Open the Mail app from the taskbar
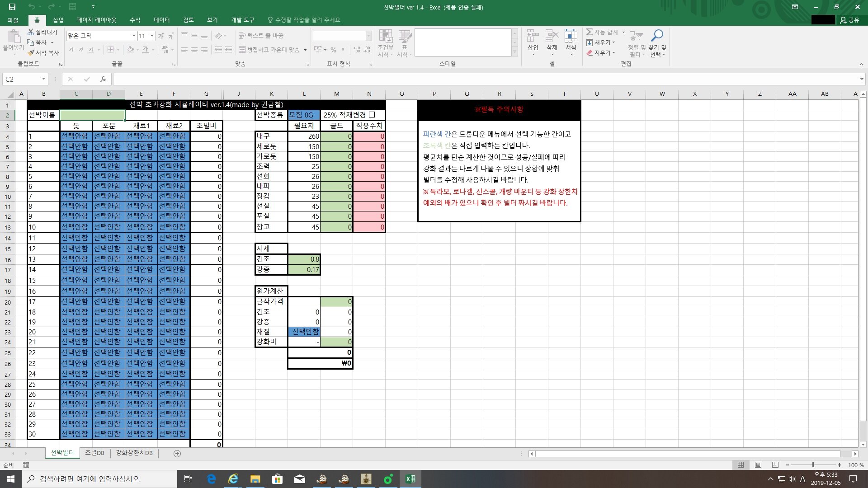This screenshot has width=868, height=488. (300, 479)
